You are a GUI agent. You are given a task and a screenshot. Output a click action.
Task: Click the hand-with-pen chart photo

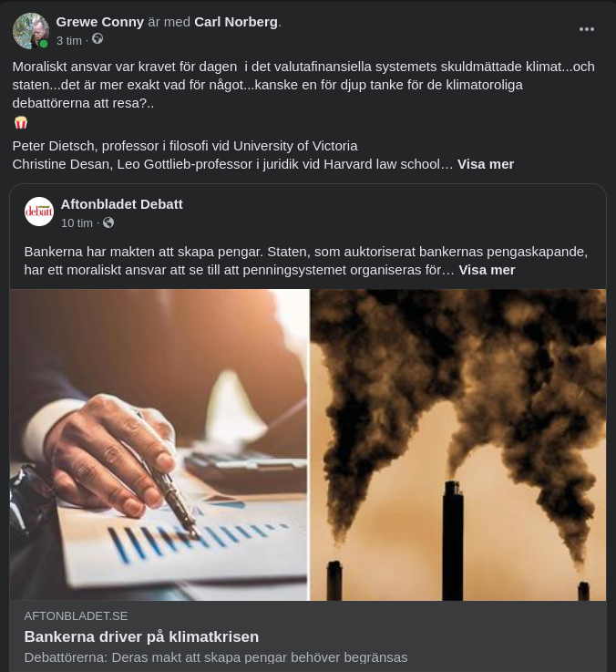[159, 445]
